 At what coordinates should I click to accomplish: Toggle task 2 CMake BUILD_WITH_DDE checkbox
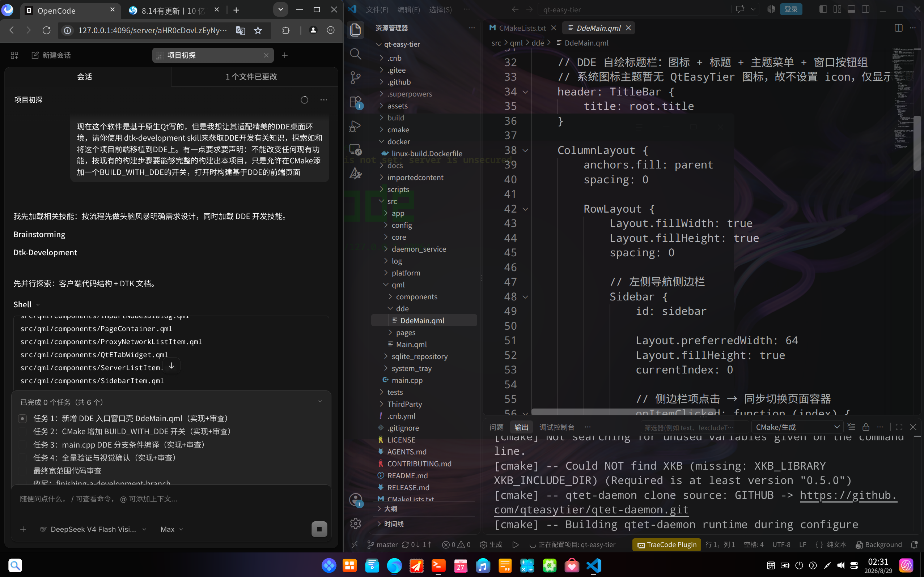[x=22, y=432]
